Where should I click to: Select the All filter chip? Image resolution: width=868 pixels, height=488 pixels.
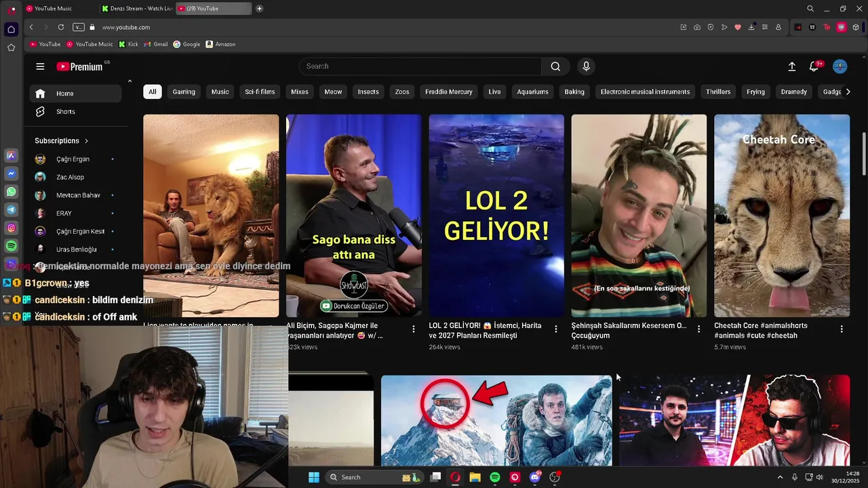153,91
